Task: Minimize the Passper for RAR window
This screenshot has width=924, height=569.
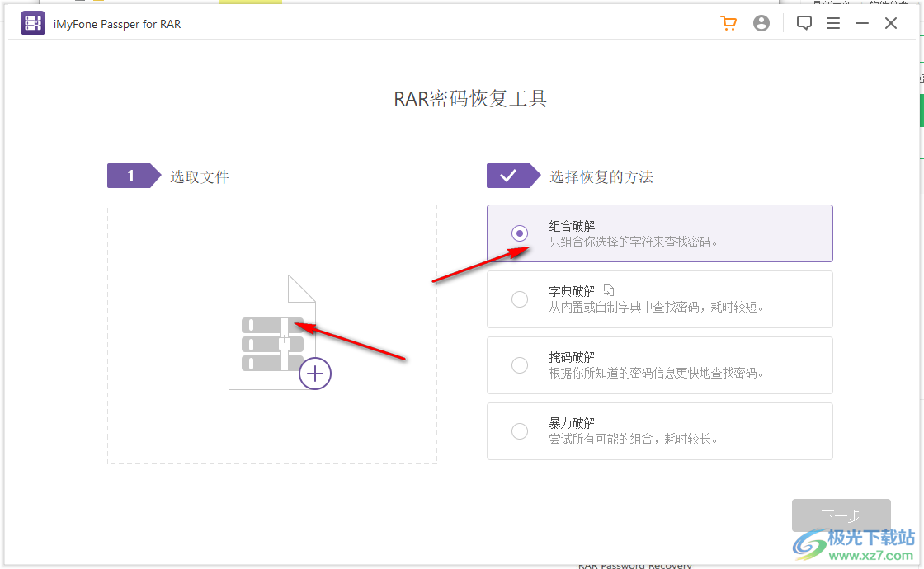Action: click(862, 23)
